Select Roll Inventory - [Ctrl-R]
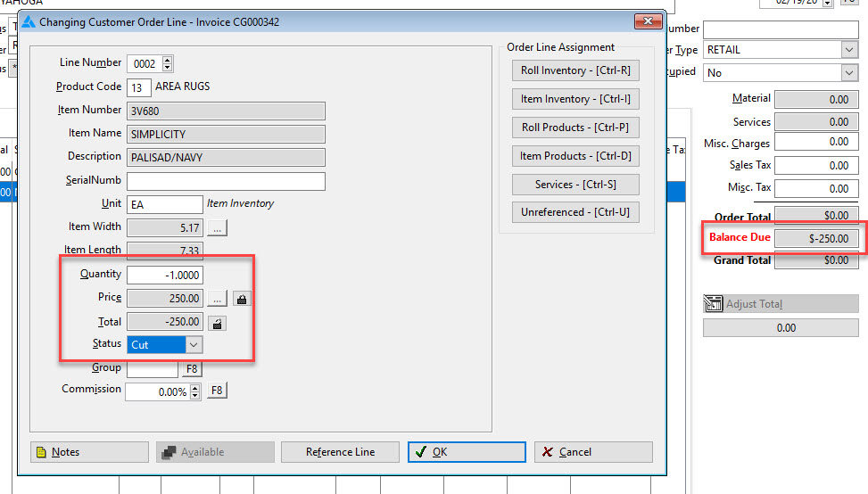This screenshot has width=868, height=494. (575, 70)
